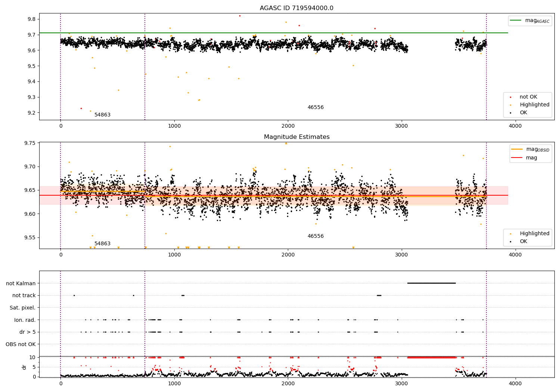Click the 5 tick on the dr axis

point(34,367)
